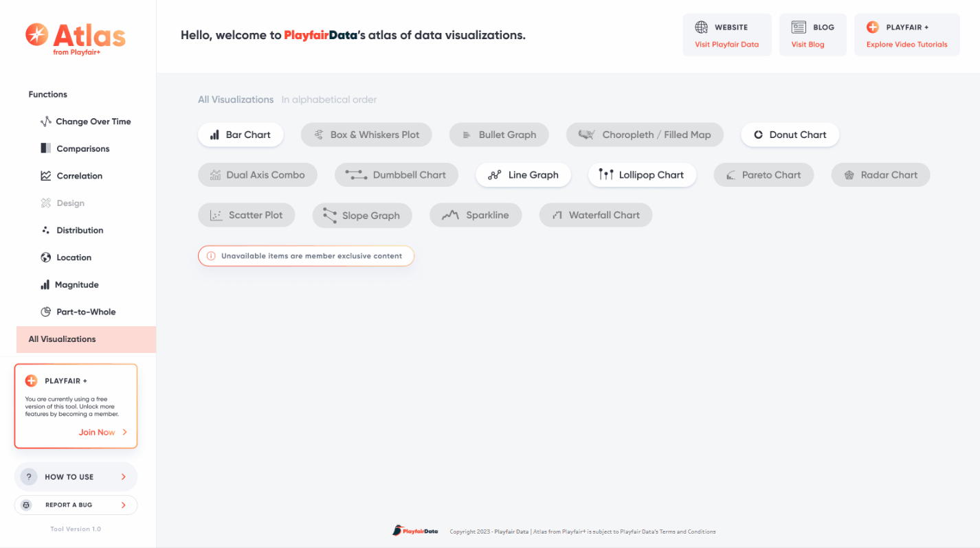
Task: Click the locked Dual Axis Combo pill
Action: 258,175
